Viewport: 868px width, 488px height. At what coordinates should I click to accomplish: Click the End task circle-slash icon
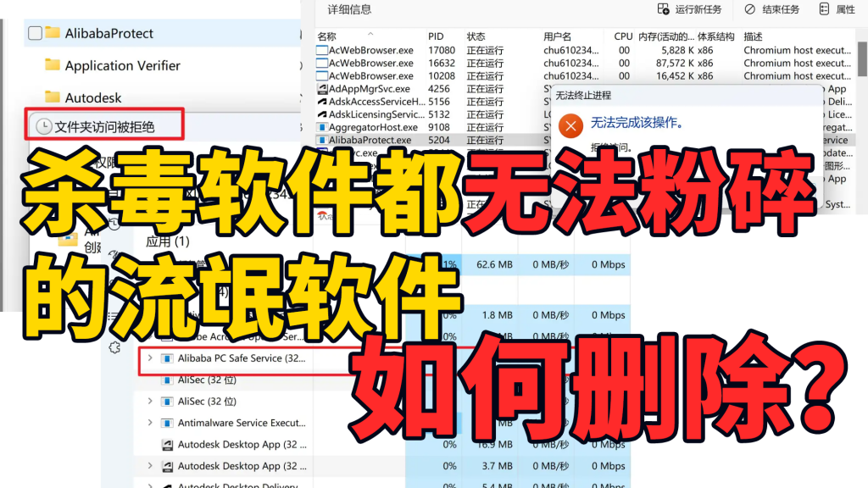749,9
